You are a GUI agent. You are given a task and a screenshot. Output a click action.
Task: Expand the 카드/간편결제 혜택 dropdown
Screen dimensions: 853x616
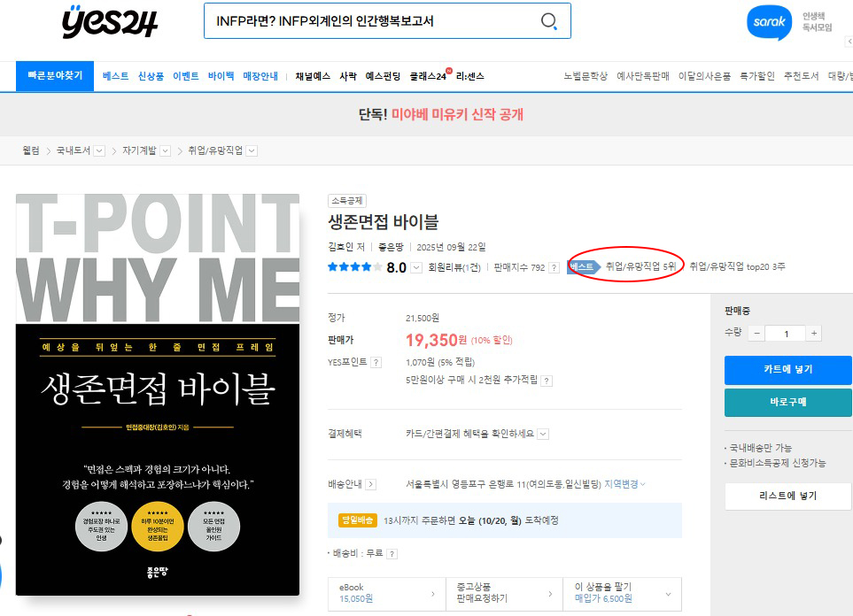click(x=543, y=434)
